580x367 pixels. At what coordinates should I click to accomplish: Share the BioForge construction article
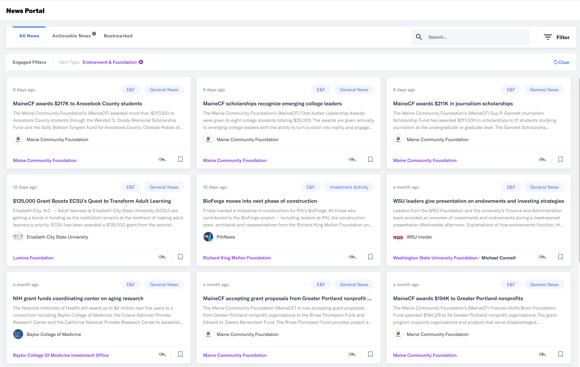(x=352, y=257)
